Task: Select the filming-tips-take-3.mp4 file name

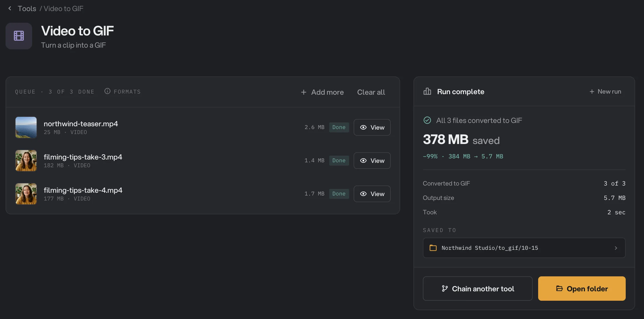Action: click(83, 157)
